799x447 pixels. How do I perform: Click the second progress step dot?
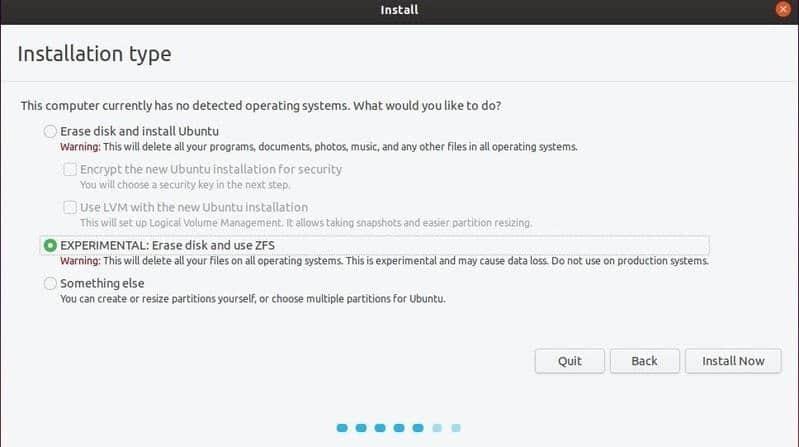pos(361,428)
